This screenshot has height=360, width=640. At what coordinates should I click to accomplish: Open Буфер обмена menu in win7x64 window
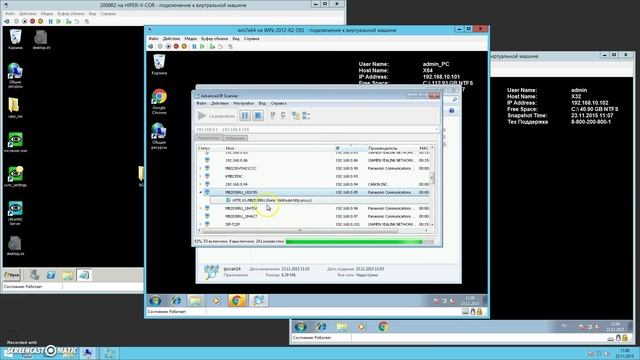[215, 38]
